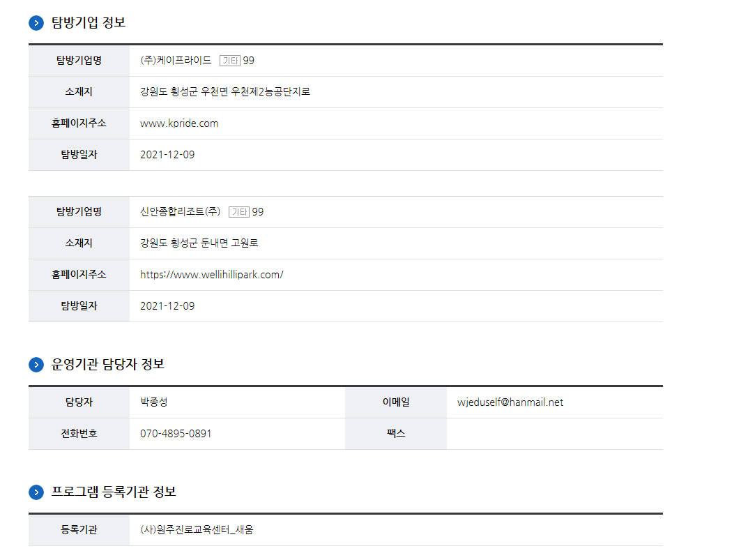Click the contact person name 박종성
This screenshot has height=560, width=748.
153,402
